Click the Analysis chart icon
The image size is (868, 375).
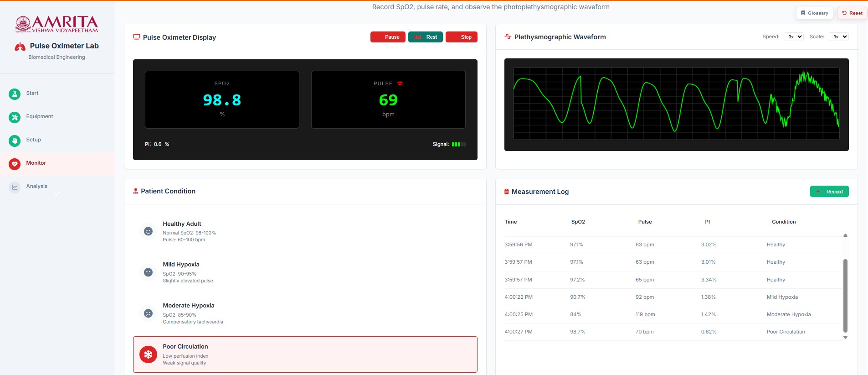coord(15,187)
